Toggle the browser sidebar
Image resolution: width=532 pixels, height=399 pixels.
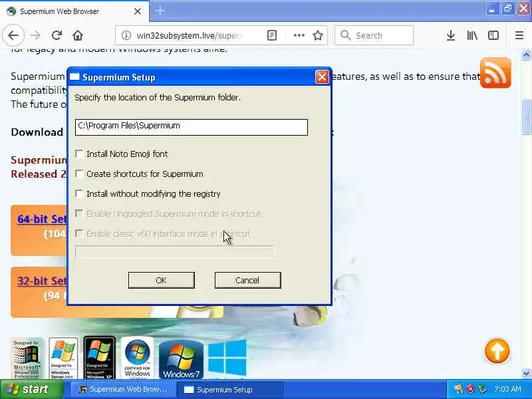pos(493,35)
